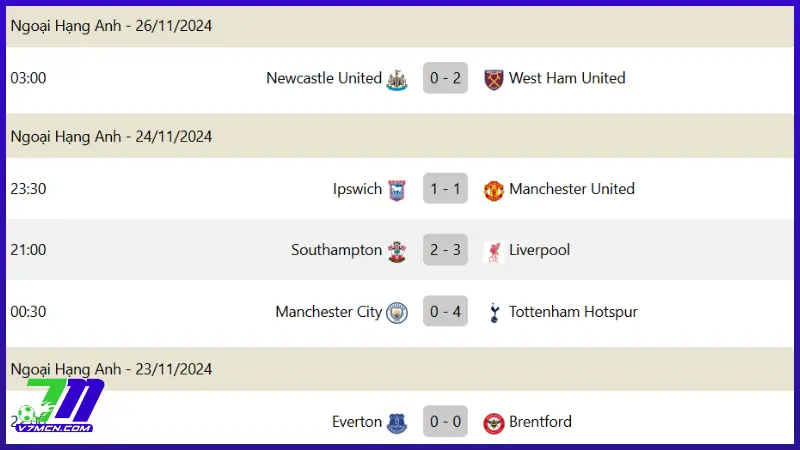800x450 pixels.
Task: Open the Southampton vs Liverpool 2 - 3 score
Action: [445, 250]
